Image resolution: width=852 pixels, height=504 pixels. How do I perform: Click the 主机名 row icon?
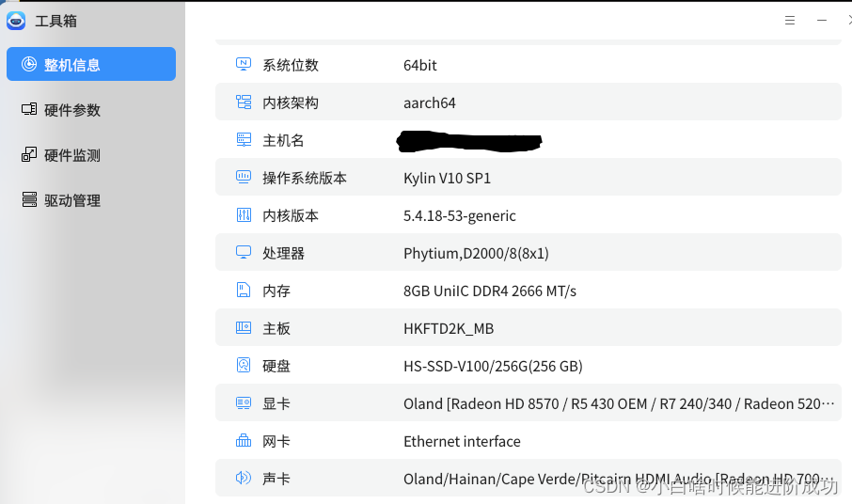click(x=244, y=139)
